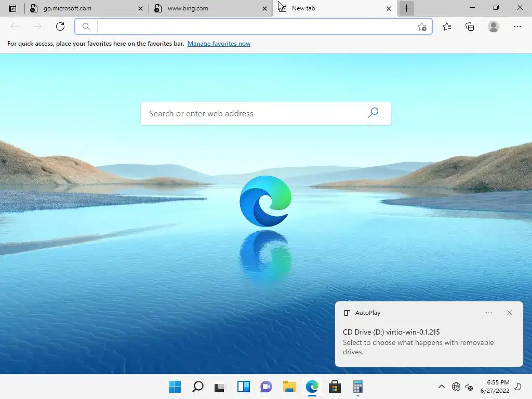Screen dimensions: 532x399
Task: Close the www.bing.com tab
Action: click(x=264, y=8)
